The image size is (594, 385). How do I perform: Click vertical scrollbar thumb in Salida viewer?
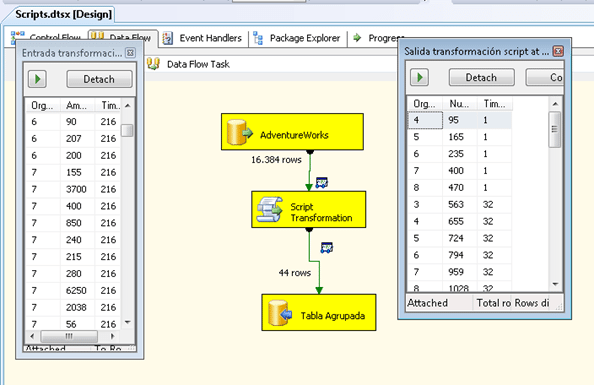pos(555,129)
